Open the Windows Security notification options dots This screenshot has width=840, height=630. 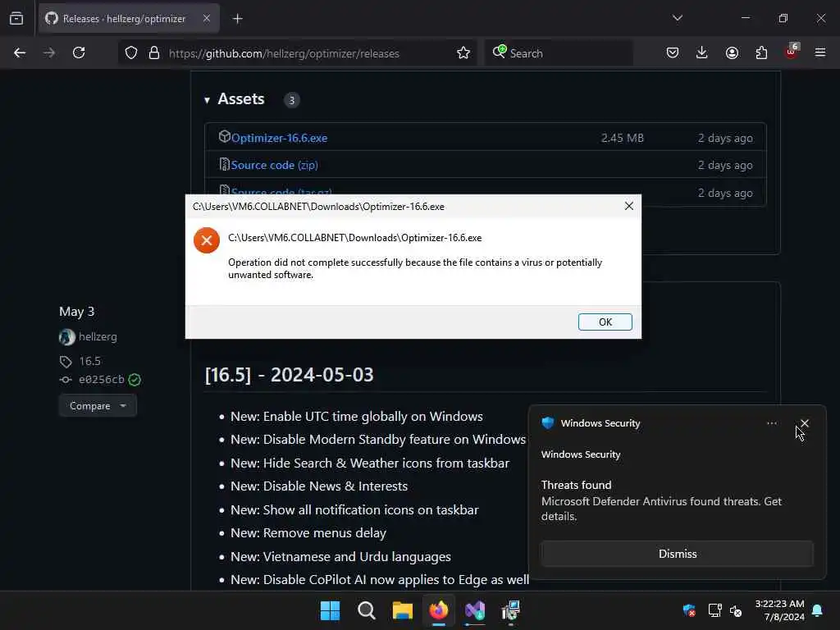tap(771, 423)
